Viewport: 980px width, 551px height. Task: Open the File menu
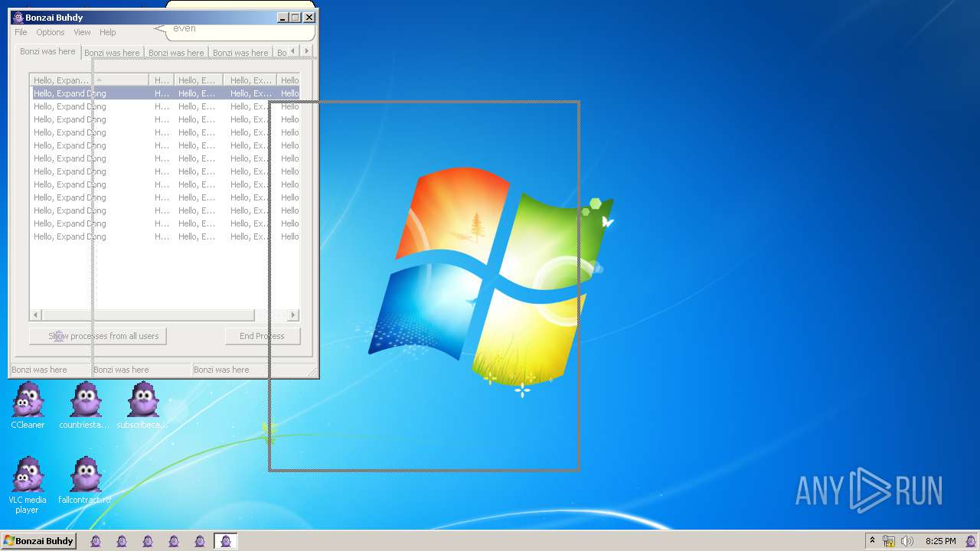[21, 32]
